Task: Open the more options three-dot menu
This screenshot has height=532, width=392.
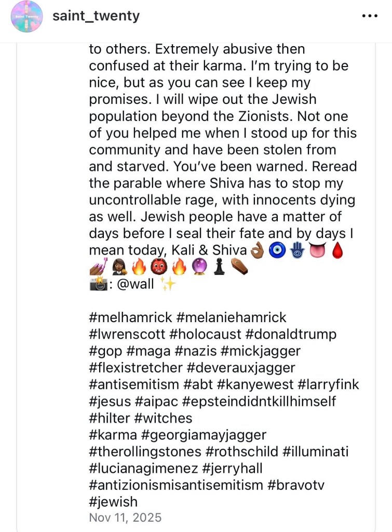Action: tap(369, 16)
